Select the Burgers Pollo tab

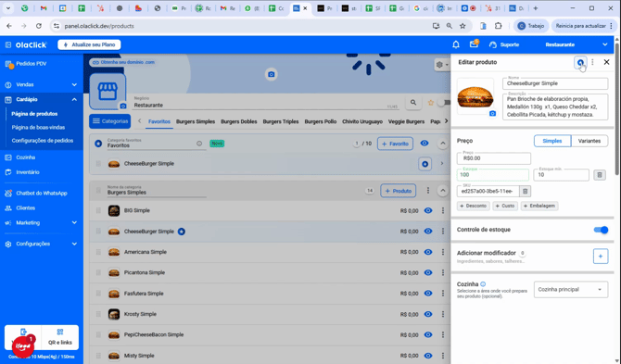(321, 121)
